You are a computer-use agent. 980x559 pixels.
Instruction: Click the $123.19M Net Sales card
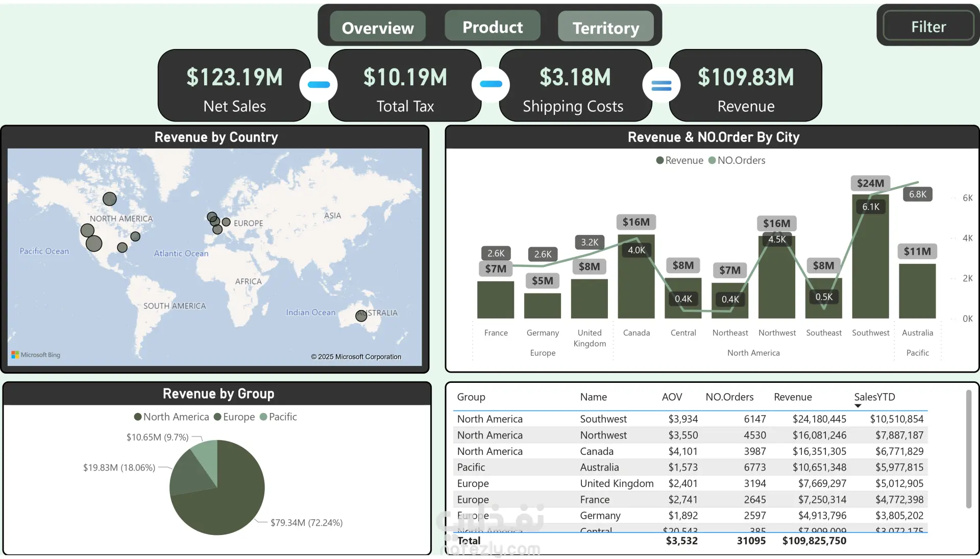tap(234, 86)
